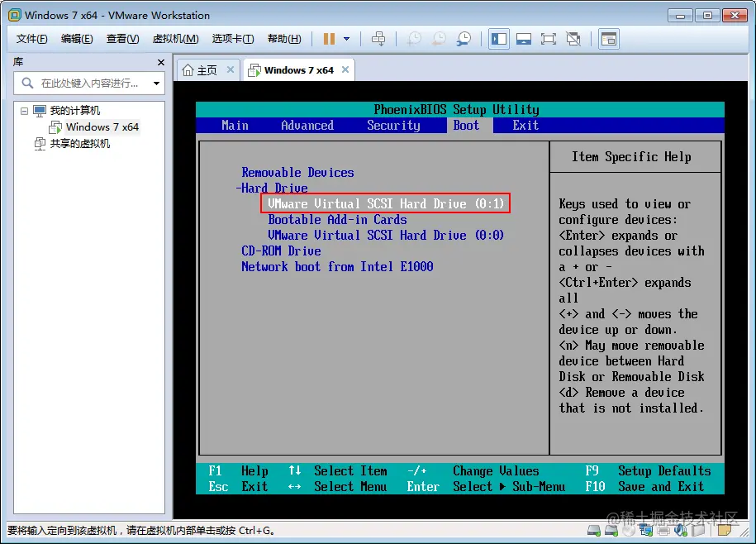Click Removable Devices boot entry

tap(297, 172)
